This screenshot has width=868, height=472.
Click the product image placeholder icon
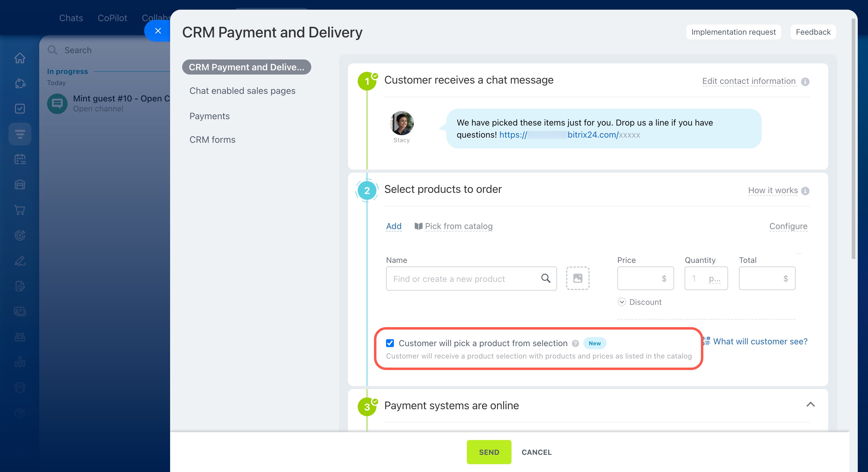(x=578, y=279)
